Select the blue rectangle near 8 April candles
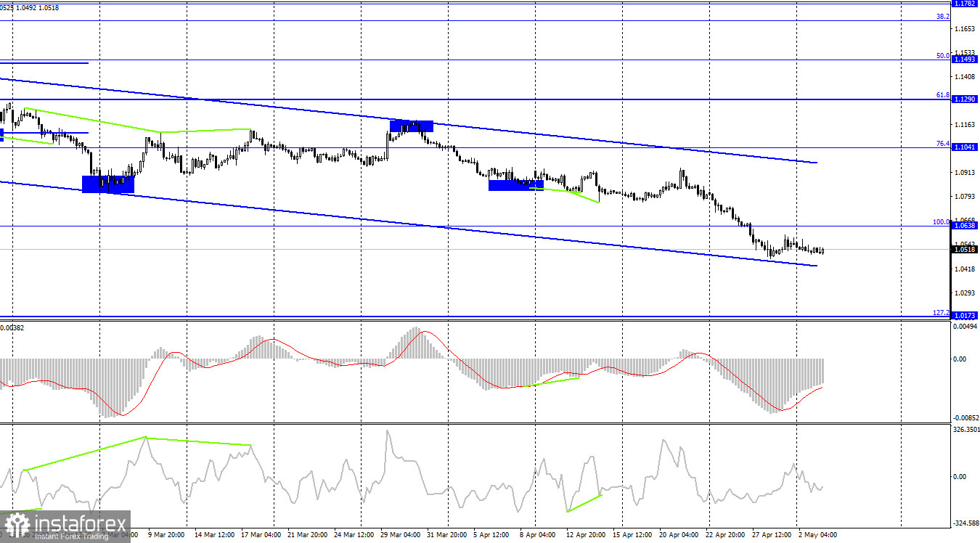The image size is (980, 543). [x=516, y=185]
